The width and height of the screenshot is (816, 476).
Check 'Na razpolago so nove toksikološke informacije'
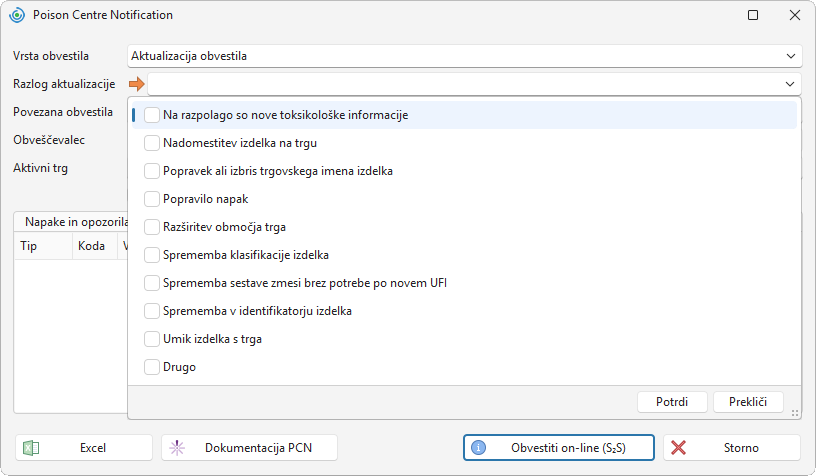(x=152, y=115)
